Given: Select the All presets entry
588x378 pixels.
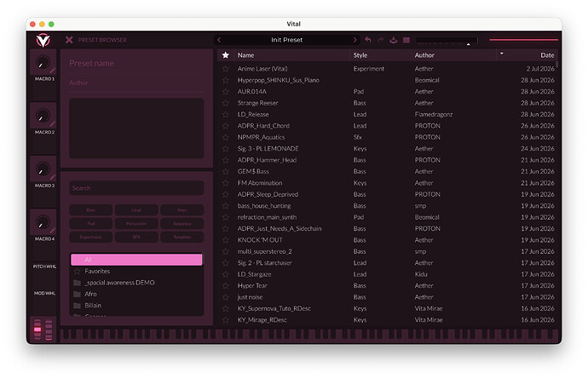Looking at the screenshot, I should coord(136,260).
